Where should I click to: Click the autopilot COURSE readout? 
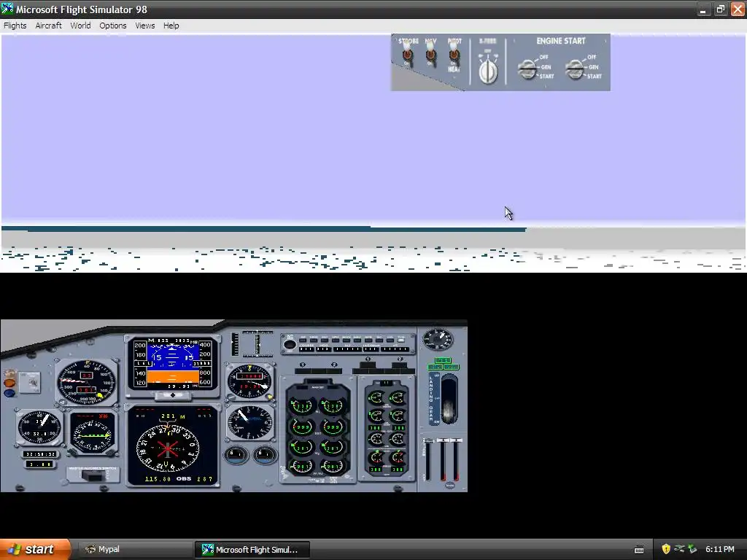click(306, 349)
